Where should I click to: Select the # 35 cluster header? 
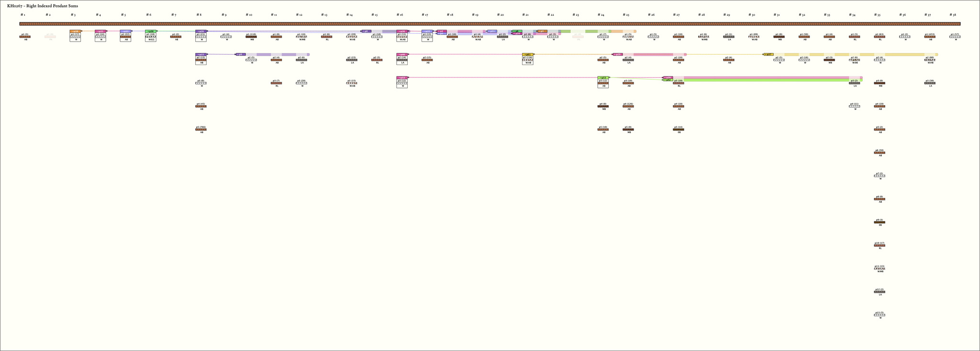(877, 15)
